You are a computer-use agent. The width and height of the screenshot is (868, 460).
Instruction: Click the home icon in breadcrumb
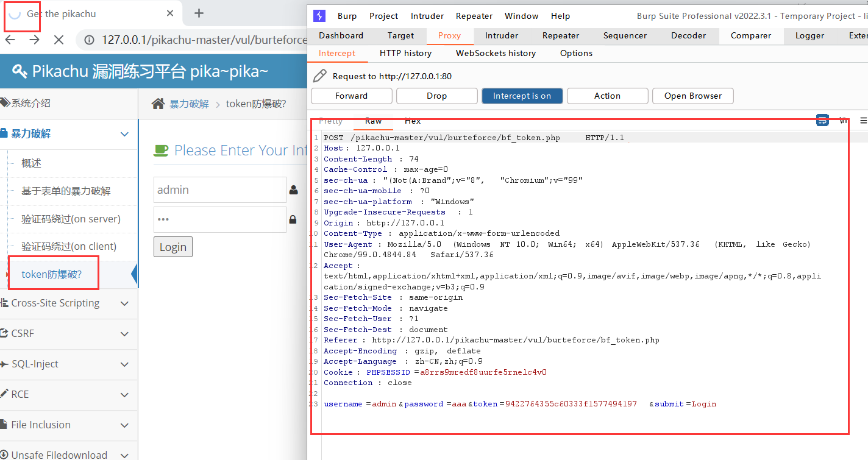(x=158, y=104)
